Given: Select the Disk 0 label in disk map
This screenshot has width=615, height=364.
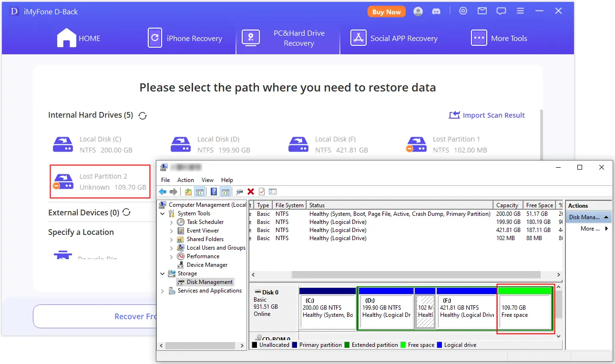Looking at the screenshot, I should (270, 293).
